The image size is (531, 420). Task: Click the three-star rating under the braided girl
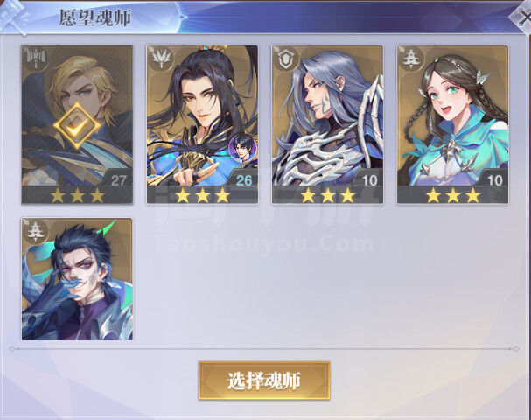tap(453, 195)
